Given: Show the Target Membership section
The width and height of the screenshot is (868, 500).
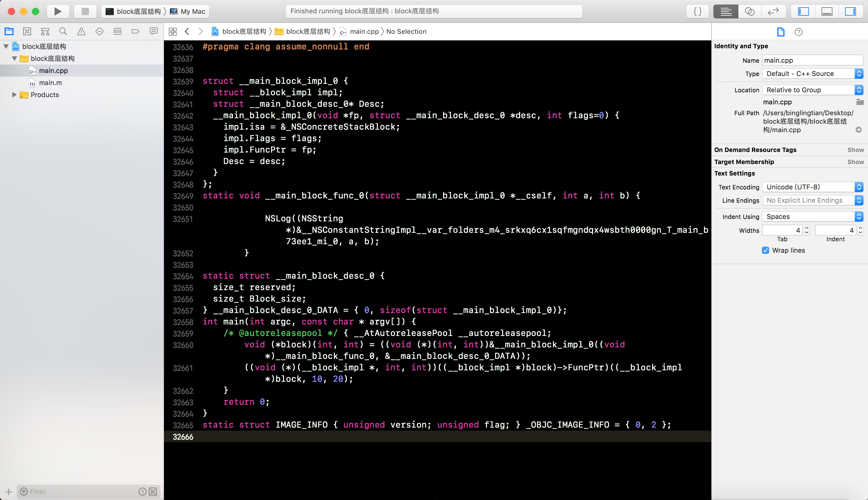Looking at the screenshot, I should click(x=855, y=162).
